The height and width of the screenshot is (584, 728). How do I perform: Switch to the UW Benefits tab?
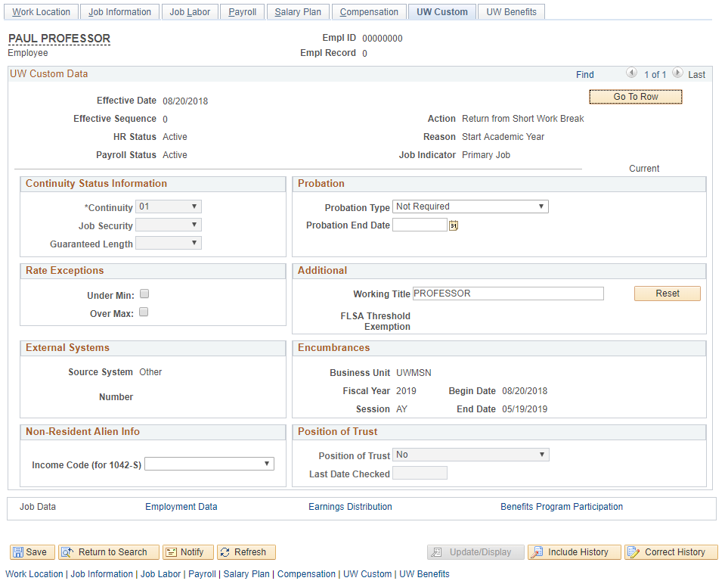coord(512,11)
